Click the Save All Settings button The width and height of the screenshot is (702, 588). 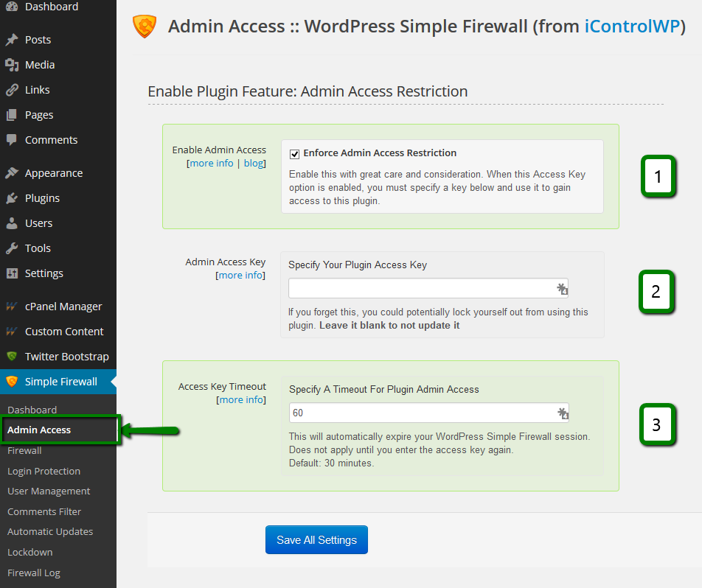pos(316,539)
